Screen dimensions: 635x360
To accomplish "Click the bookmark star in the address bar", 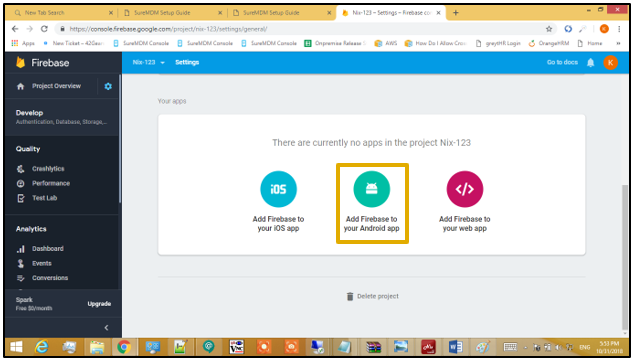I will [549, 29].
